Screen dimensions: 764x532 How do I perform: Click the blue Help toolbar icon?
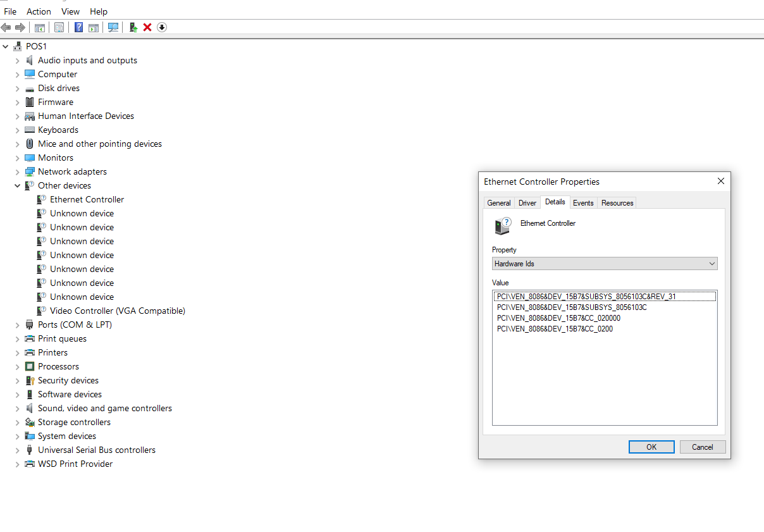(79, 27)
